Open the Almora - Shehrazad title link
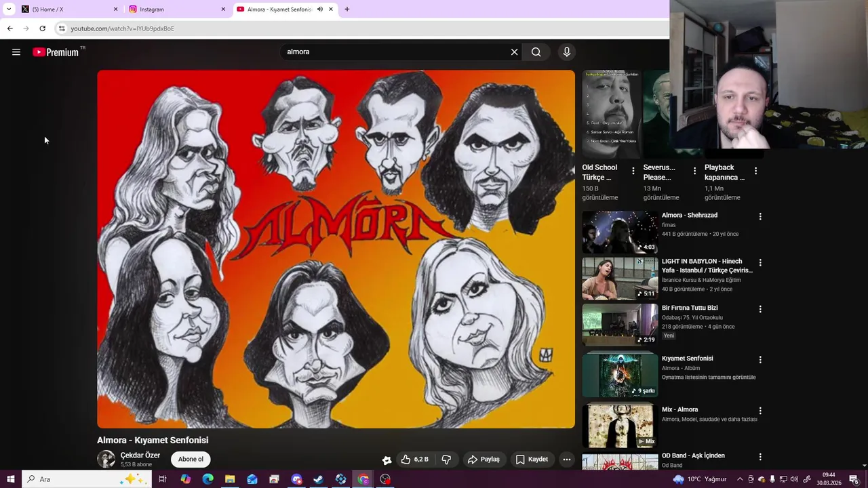 [x=690, y=216]
